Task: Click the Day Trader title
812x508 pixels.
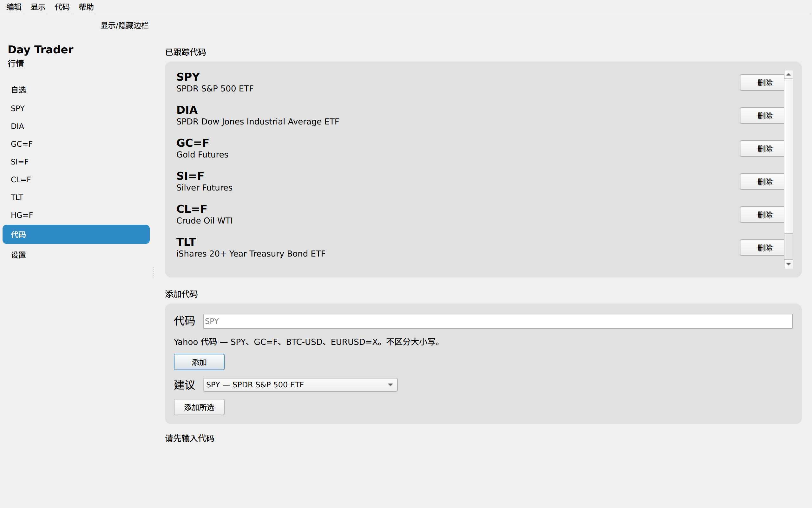Action: [x=40, y=50]
